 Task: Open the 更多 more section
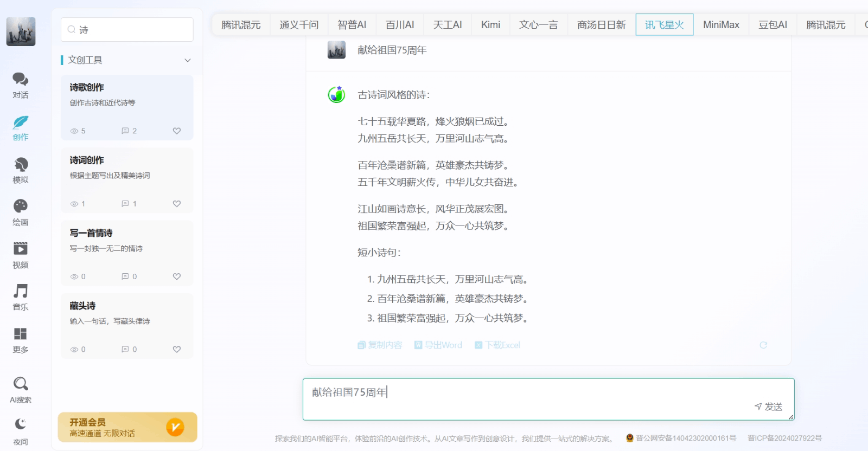click(21, 340)
